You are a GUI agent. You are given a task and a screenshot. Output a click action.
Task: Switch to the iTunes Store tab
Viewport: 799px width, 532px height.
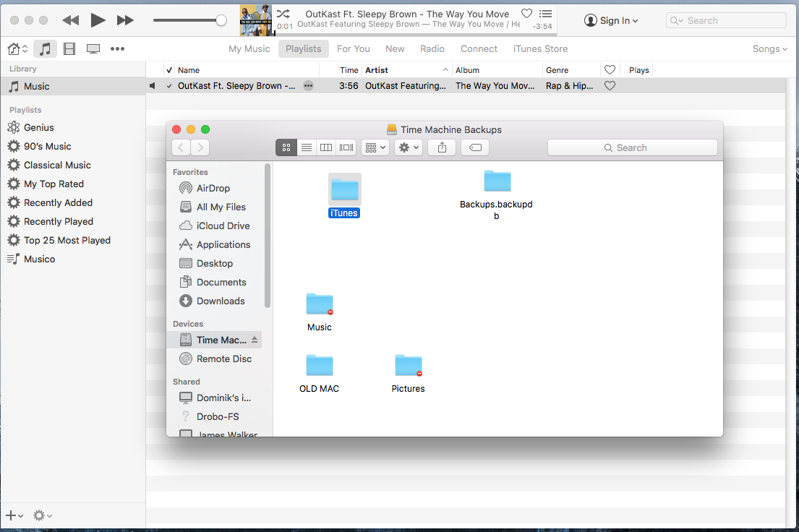coord(540,49)
